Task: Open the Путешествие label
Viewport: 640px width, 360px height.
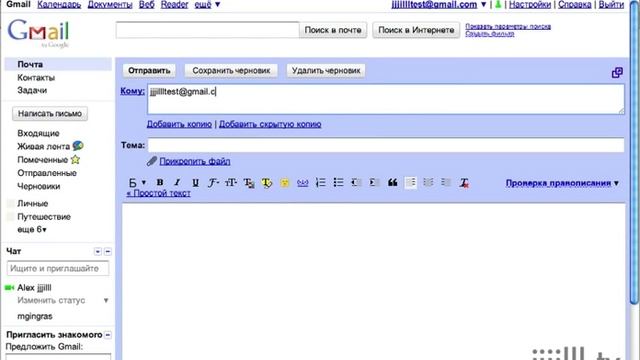Action: (44, 217)
